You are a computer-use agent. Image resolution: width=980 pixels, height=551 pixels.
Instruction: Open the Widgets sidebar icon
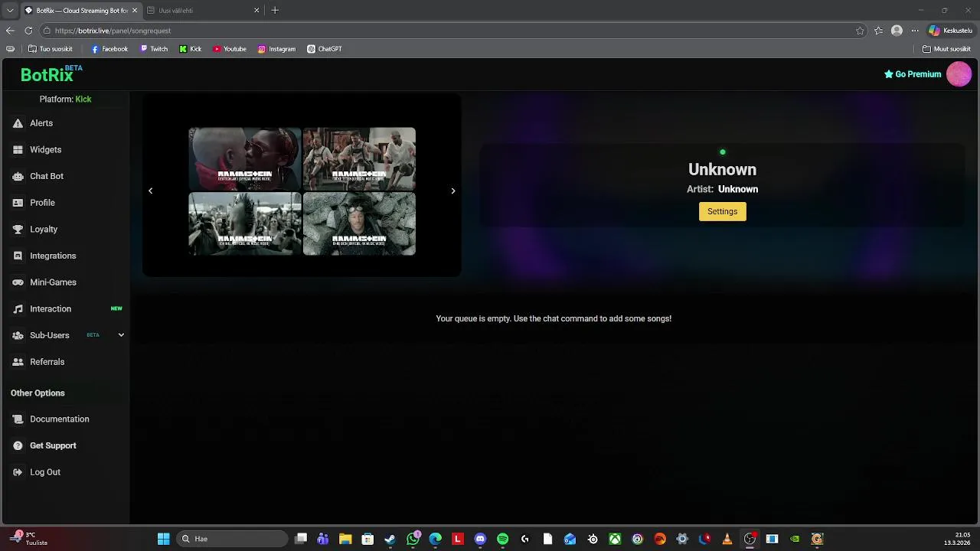[x=18, y=150]
